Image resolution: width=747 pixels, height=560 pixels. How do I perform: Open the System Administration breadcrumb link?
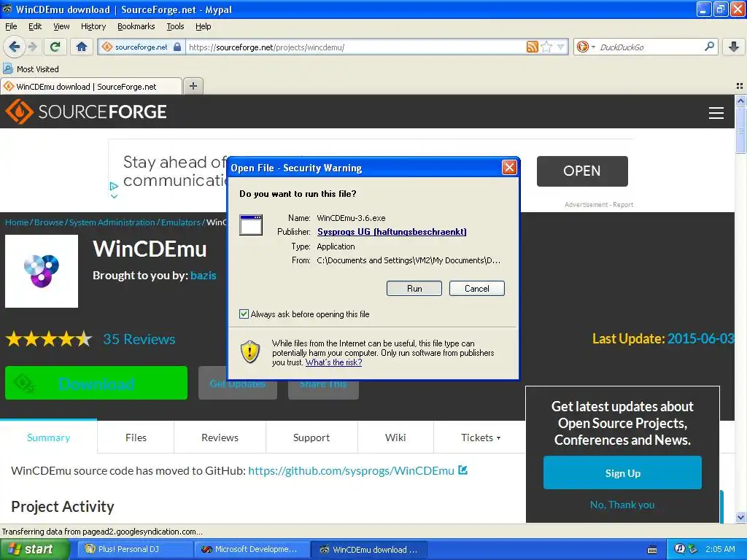112,222
